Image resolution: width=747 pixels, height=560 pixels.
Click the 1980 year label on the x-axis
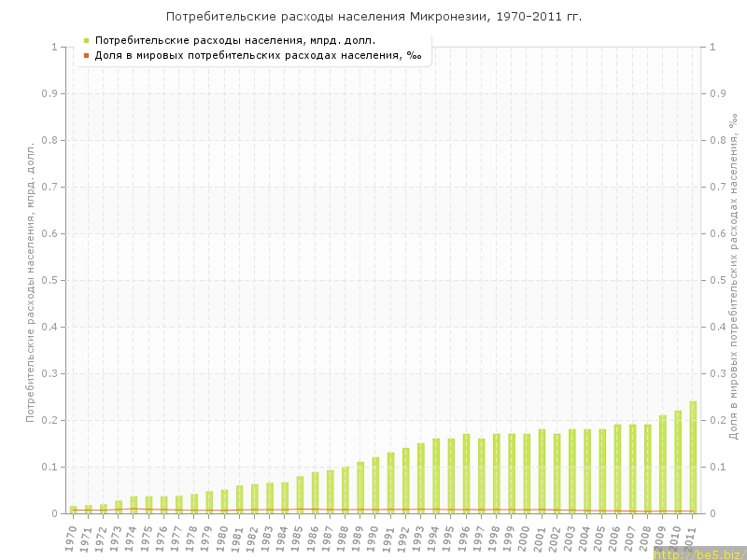(x=222, y=538)
